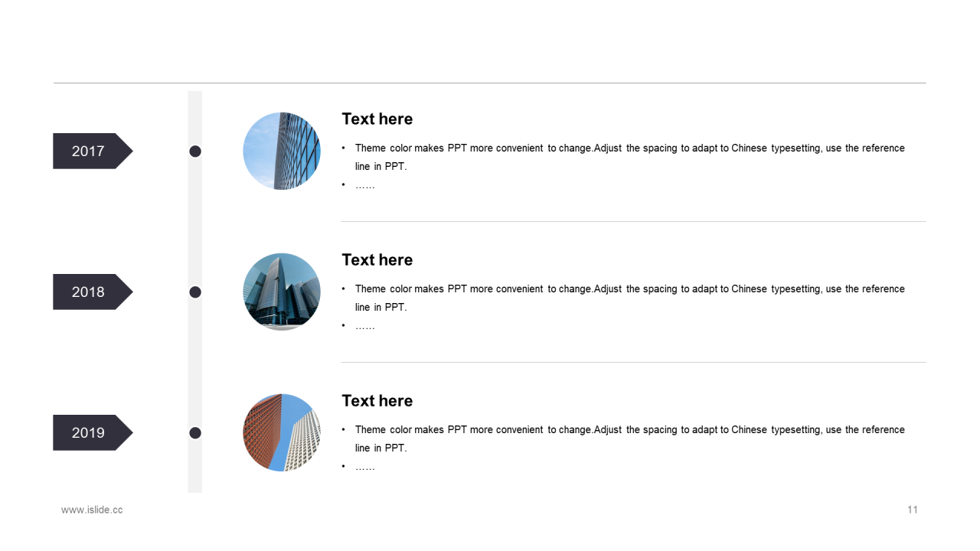Click the slide number 11
Viewport: 980px width, 551px height.
pos(913,510)
